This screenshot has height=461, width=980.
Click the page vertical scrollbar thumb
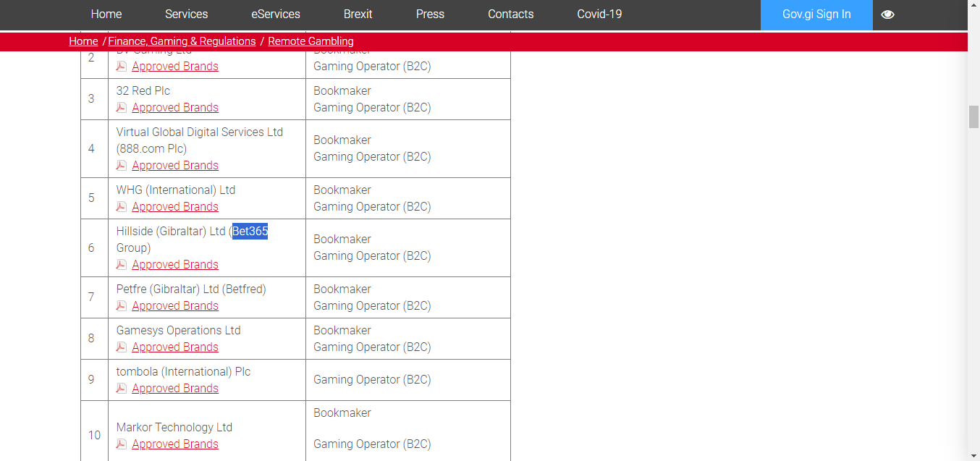pos(973,117)
